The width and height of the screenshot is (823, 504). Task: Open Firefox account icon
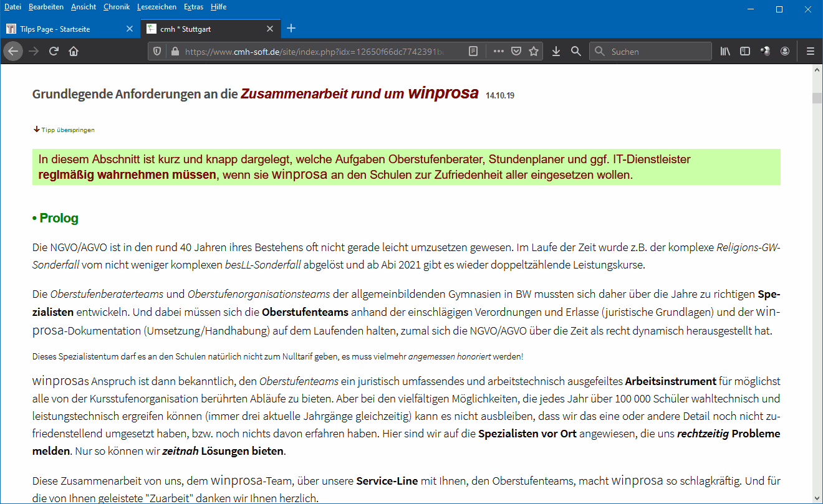785,52
